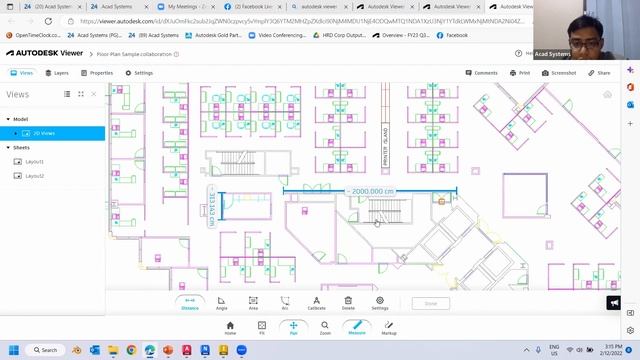Open the Autodesk Gold Partner bookmark
Screen dimensions: 640x360
[x=213, y=36]
